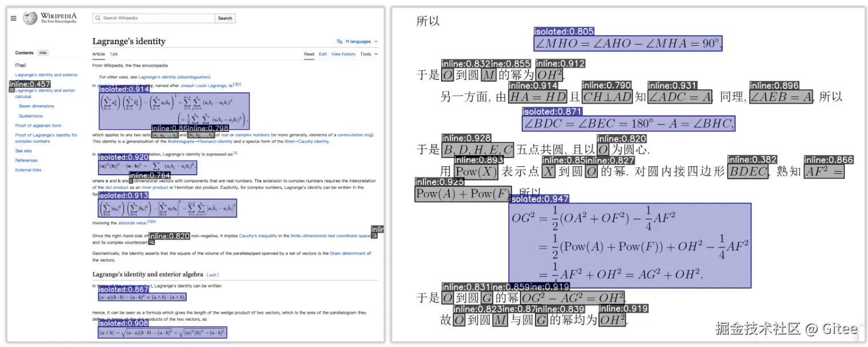Image resolution: width=868 pixels, height=347 pixels.
Task: Click 'From Wikipedia, the free encyclopedia' text
Action: 130,66
